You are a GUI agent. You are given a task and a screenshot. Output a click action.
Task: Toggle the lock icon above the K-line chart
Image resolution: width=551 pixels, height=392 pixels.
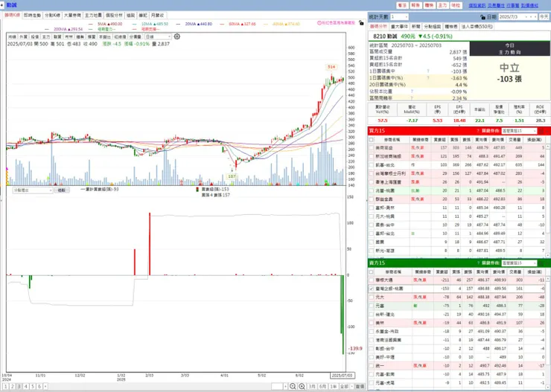361,23
